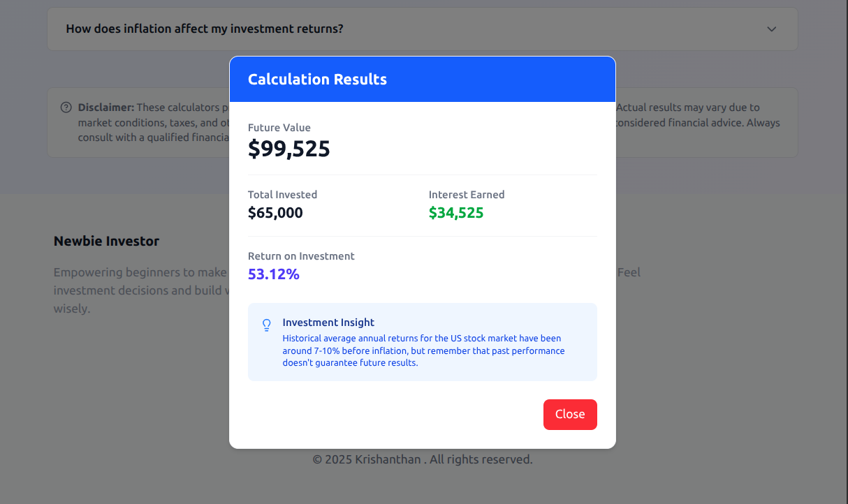This screenshot has width=848, height=504.
Task: Click the lightbulb Investment Insight icon
Action: coord(266,325)
